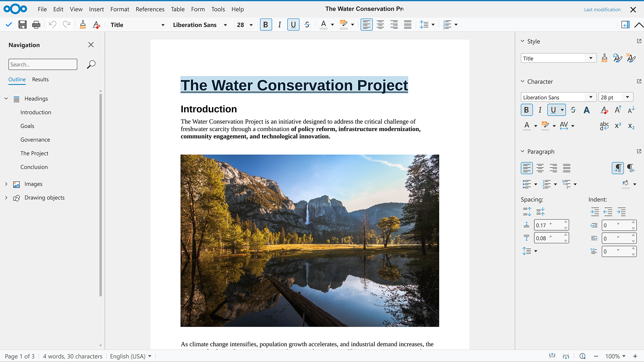Screen dimensions: 644x362
Task: Open the References menu
Action: pos(150,9)
